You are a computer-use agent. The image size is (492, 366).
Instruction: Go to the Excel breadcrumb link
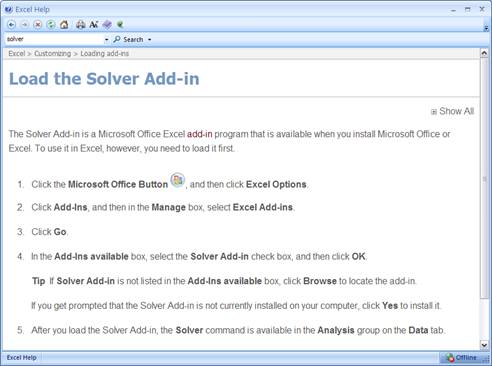pos(17,54)
